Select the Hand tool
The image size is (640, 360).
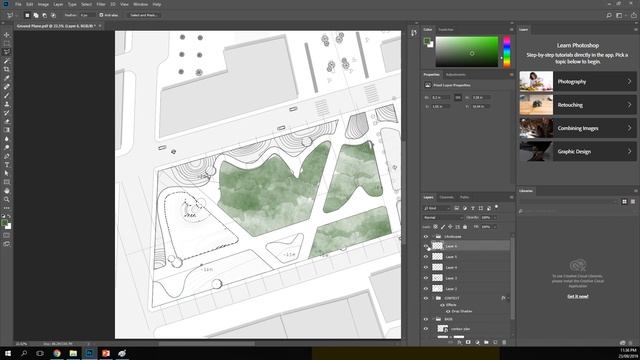[x=7, y=191]
